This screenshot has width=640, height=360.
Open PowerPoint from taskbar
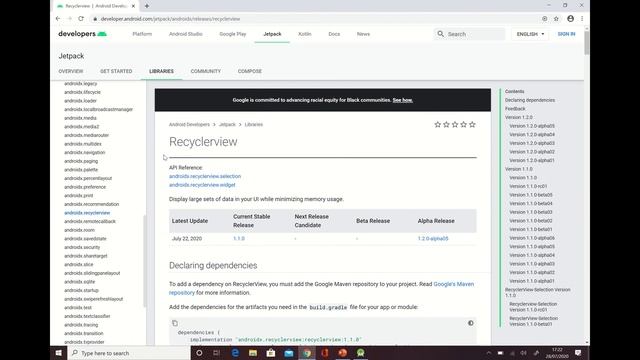(342, 353)
